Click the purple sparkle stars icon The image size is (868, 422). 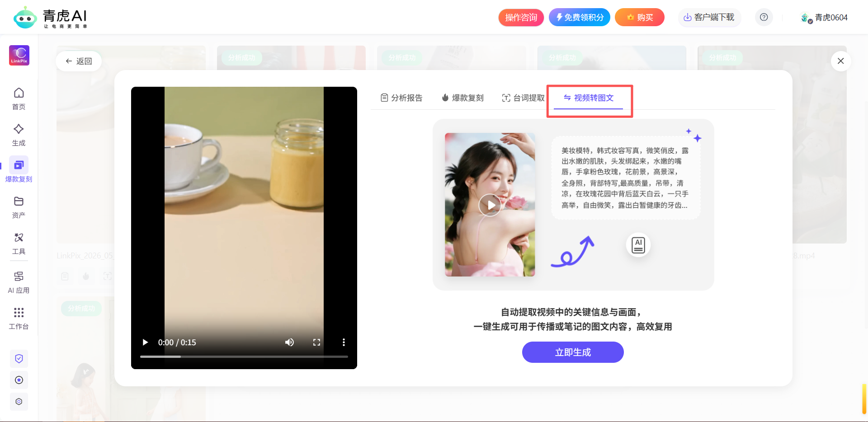click(694, 135)
